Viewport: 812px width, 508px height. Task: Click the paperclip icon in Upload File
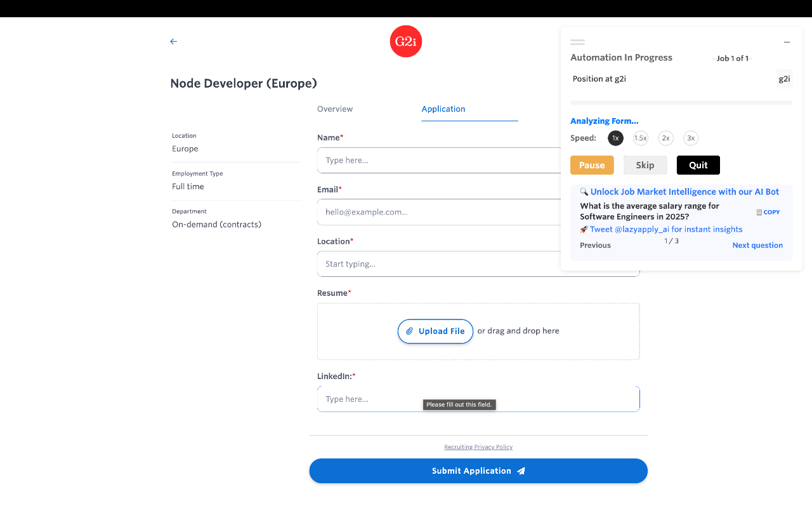(410, 331)
